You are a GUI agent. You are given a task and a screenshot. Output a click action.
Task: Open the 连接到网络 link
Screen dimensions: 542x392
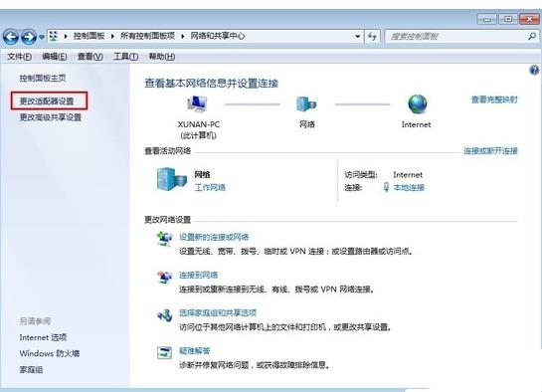click(x=199, y=276)
